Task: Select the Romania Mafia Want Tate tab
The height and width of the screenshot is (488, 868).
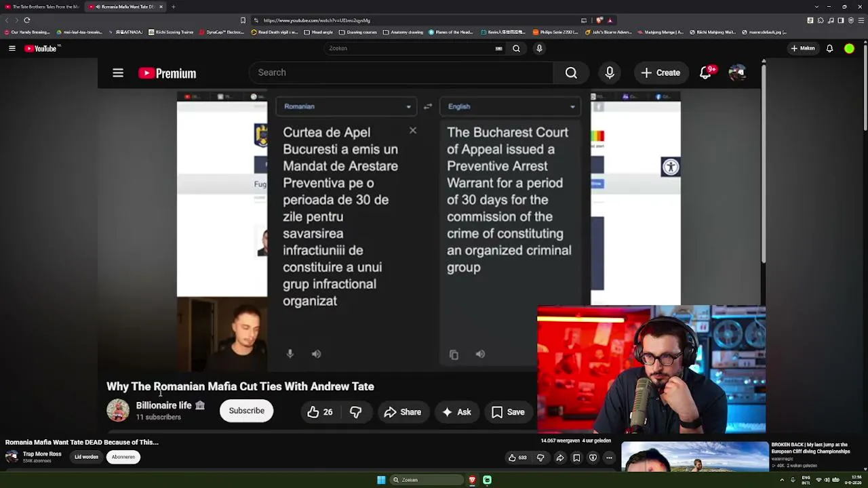Action: click(125, 7)
